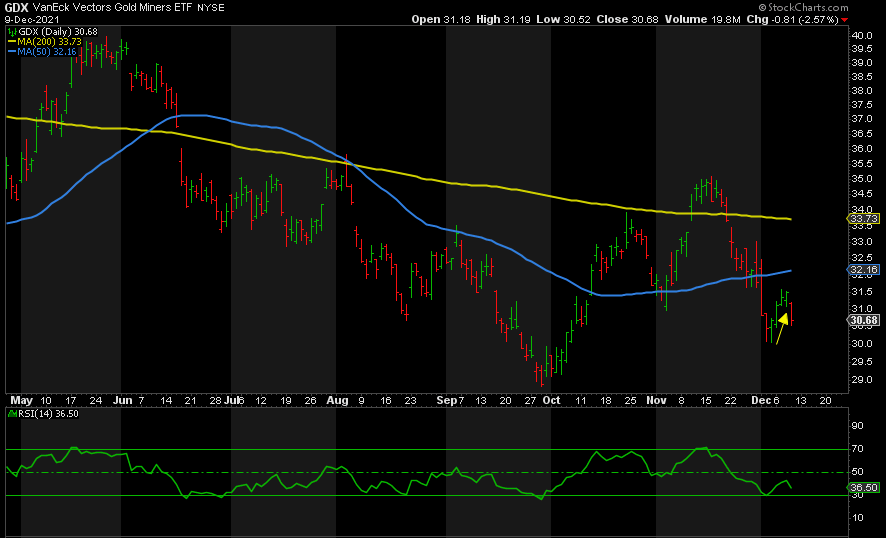Click the 30 oversold level on RSI axis
The width and height of the screenshot is (886, 538).
(x=857, y=496)
